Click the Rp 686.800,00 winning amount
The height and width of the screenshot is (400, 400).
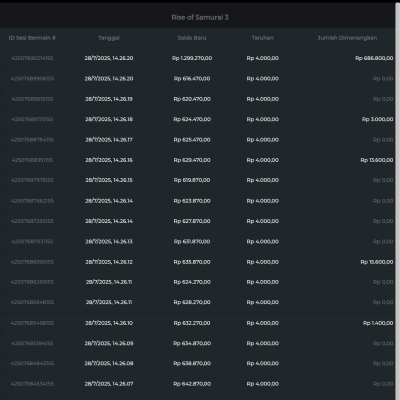pyautogui.click(x=374, y=58)
